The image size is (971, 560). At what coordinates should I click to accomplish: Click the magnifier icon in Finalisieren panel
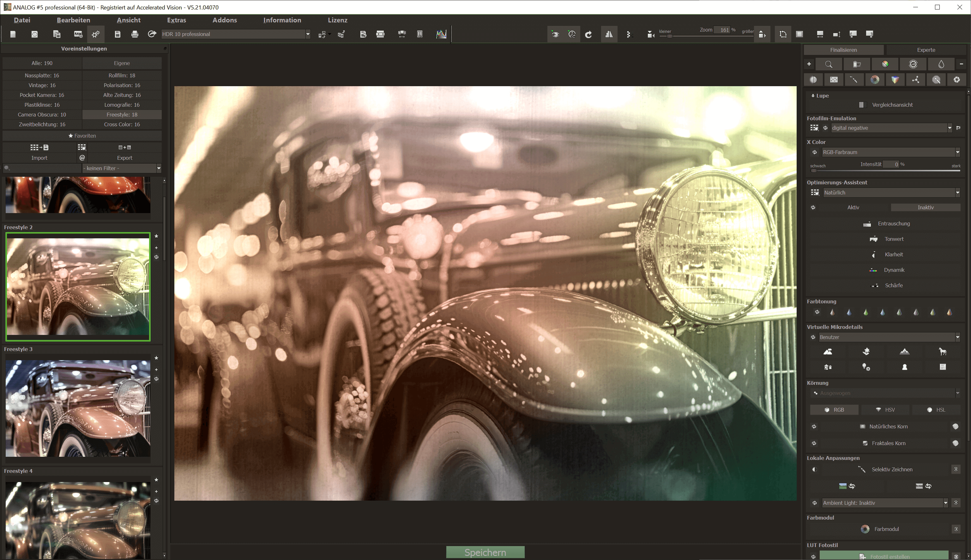[829, 64]
